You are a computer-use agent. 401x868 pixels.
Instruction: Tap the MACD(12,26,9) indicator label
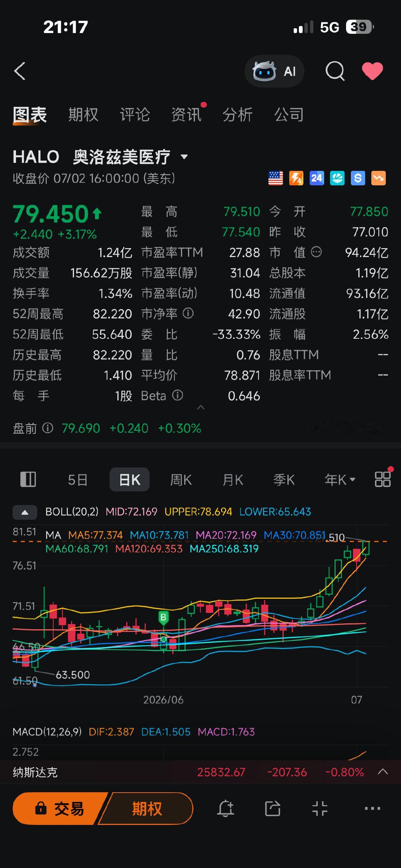pyautogui.click(x=47, y=732)
